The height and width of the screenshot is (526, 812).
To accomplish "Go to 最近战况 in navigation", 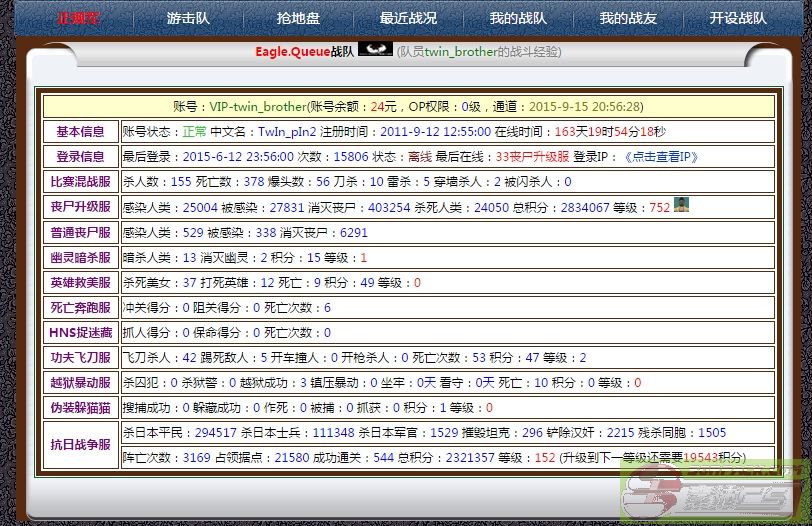I will tap(408, 18).
